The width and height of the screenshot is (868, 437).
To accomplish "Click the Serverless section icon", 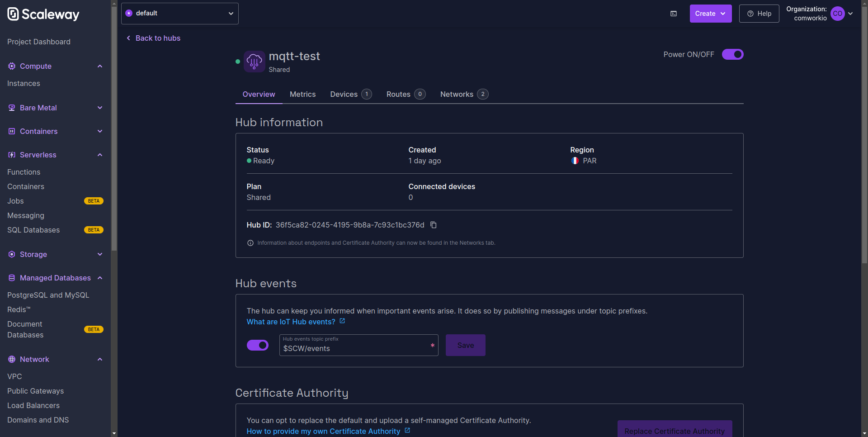I will pos(12,155).
